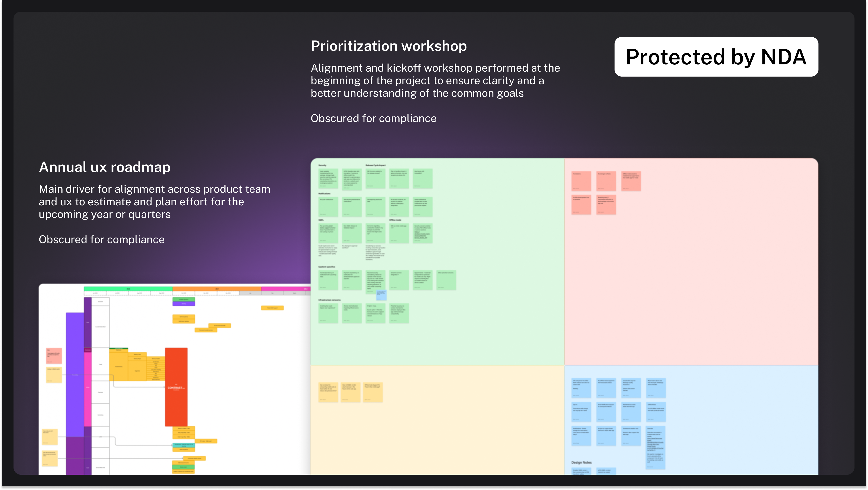Click "Obscured for compliance" under Prioritization workshop
The width and height of the screenshot is (868, 490).
tap(373, 118)
